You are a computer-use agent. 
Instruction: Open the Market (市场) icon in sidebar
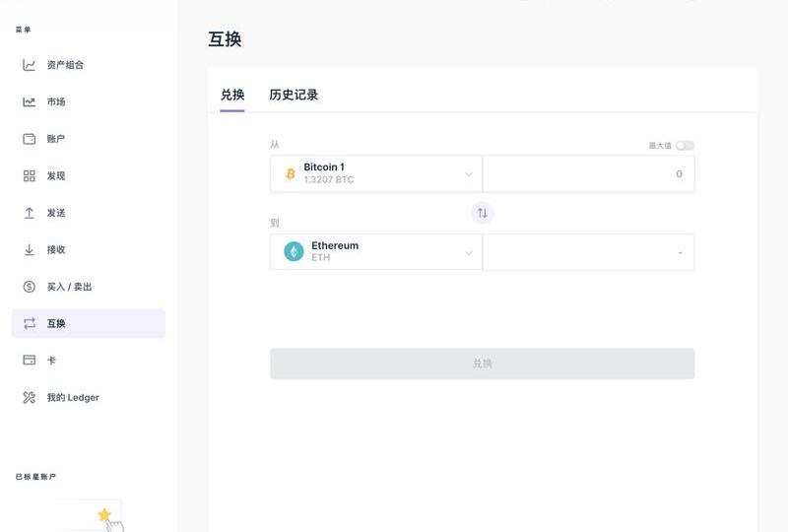pyautogui.click(x=30, y=102)
